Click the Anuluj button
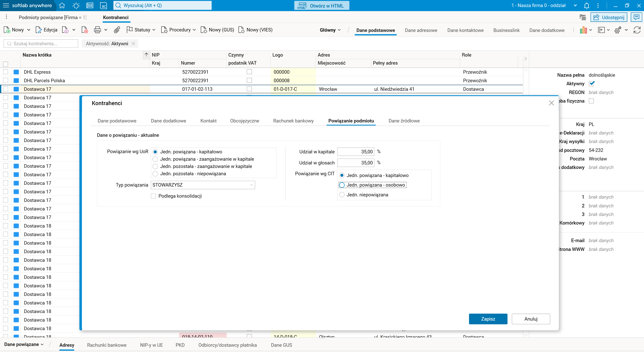The height and width of the screenshot is (352, 644). tap(531, 319)
